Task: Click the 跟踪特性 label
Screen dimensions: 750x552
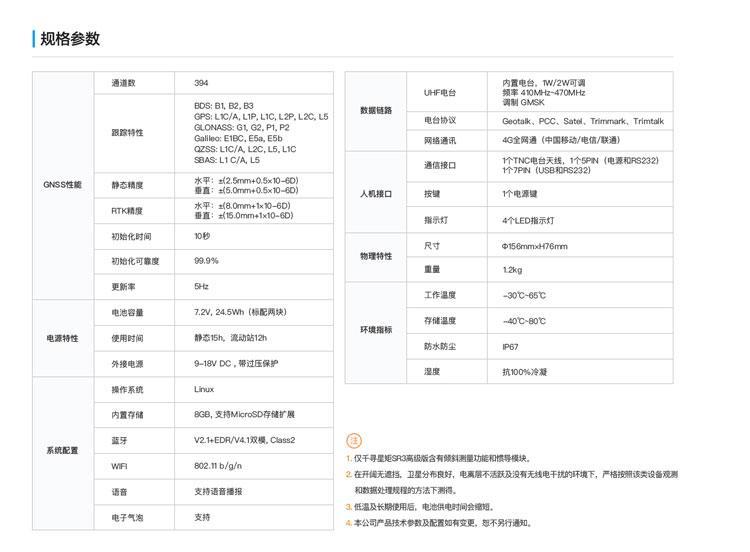Action: coord(127,132)
